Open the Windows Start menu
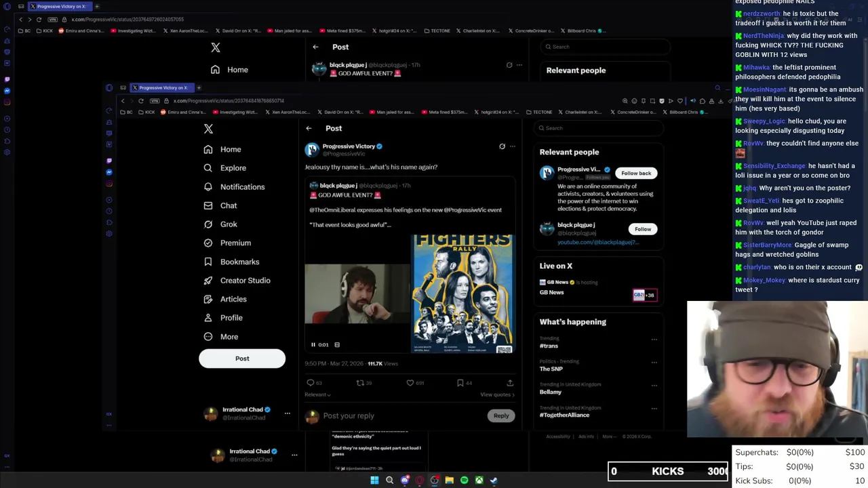This screenshot has height=488, width=868. [x=374, y=481]
